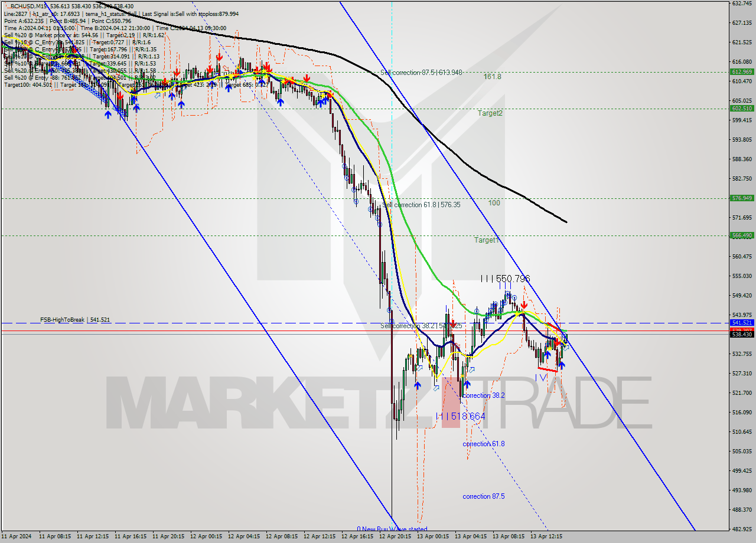This screenshot has height=543, width=756.
Task: Click '12 Apr 04:15' on the time axis
Action: point(244,537)
